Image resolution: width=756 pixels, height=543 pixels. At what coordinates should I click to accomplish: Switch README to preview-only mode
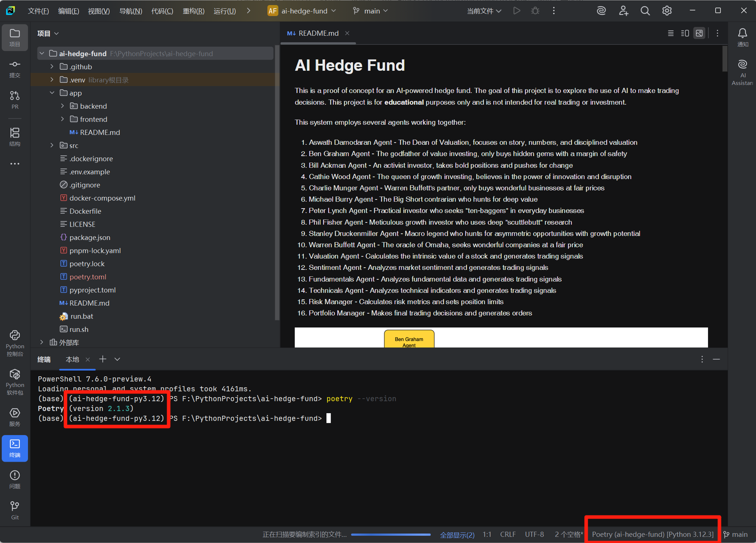(x=699, y=33)
